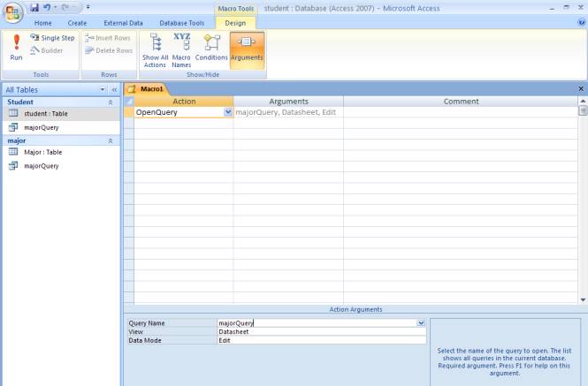Click the Macro1 document tab
588x386 pixels.
tap(147, 89)
